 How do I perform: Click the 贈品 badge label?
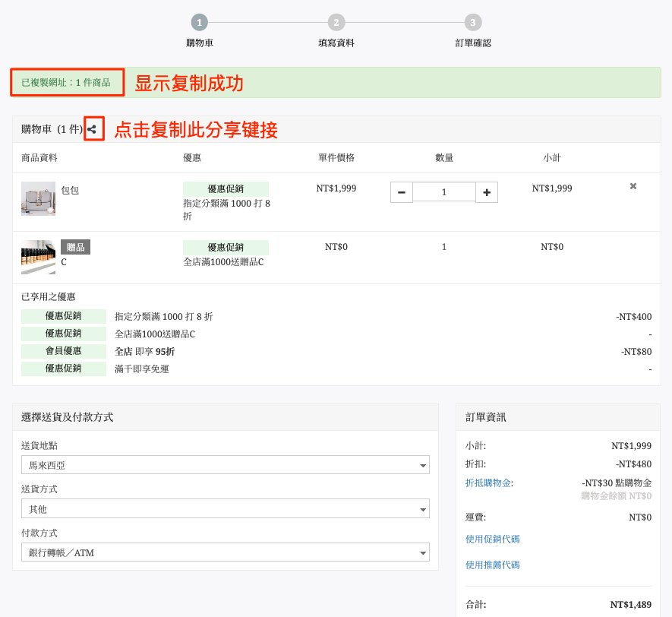75,247
